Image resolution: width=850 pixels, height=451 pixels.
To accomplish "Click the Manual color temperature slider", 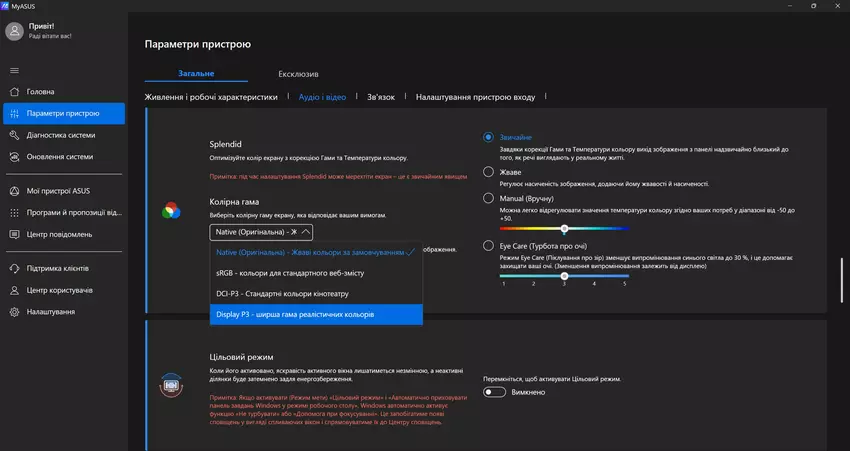I will click(x=565, y=229).
